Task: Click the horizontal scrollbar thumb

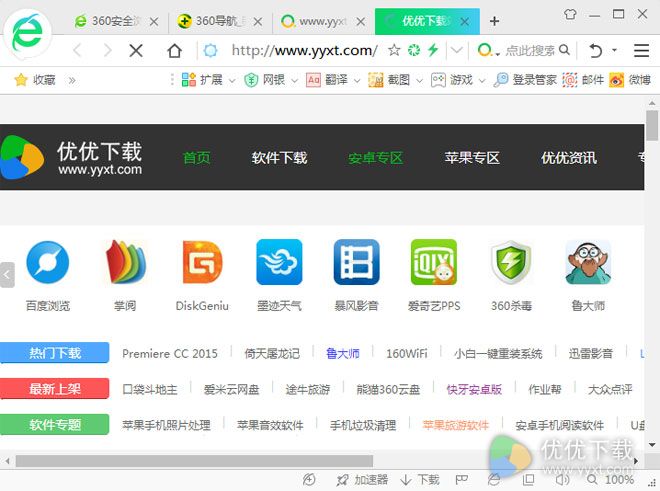Action: (194, 461)
